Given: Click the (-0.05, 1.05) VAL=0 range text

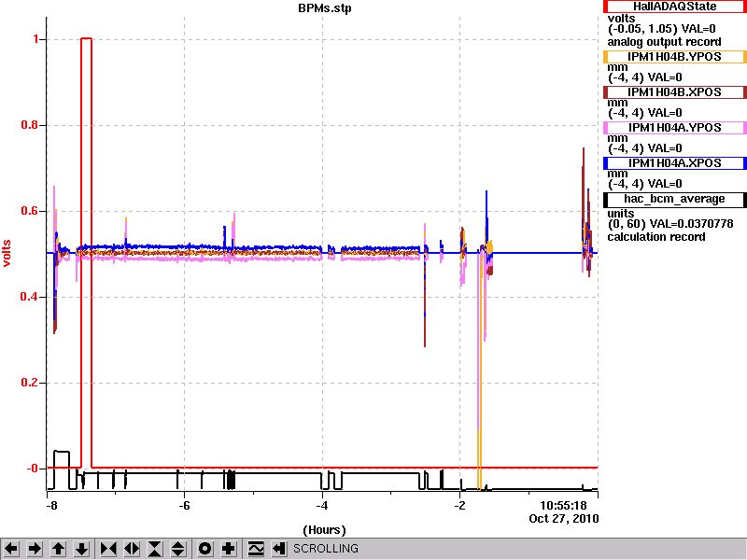Looking at the screenshot, I should click(661, 29).
